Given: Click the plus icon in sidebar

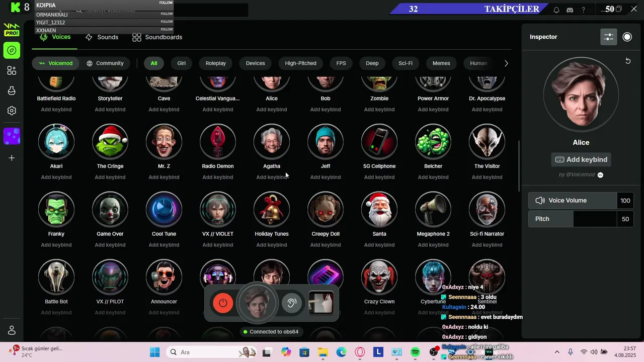Looking at the screenshot, I should pyautogui.click(x=12, y=158).
